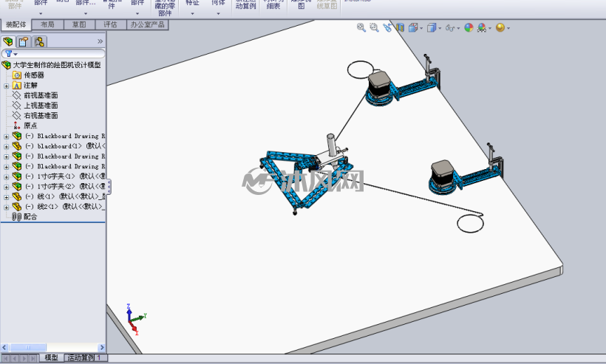Click the Hide/Show Items glasses icon
606x364 pixels.
(x=450, y=28)
